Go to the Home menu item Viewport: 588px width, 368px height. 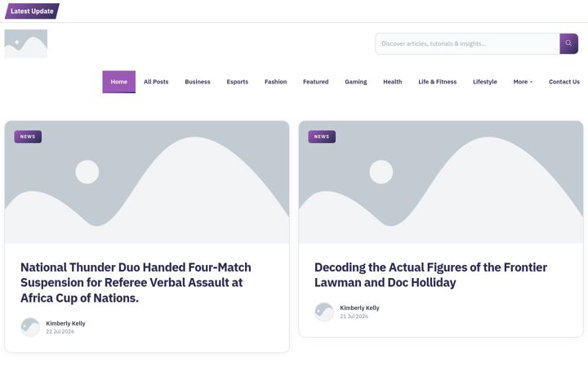tap(119, 82)
